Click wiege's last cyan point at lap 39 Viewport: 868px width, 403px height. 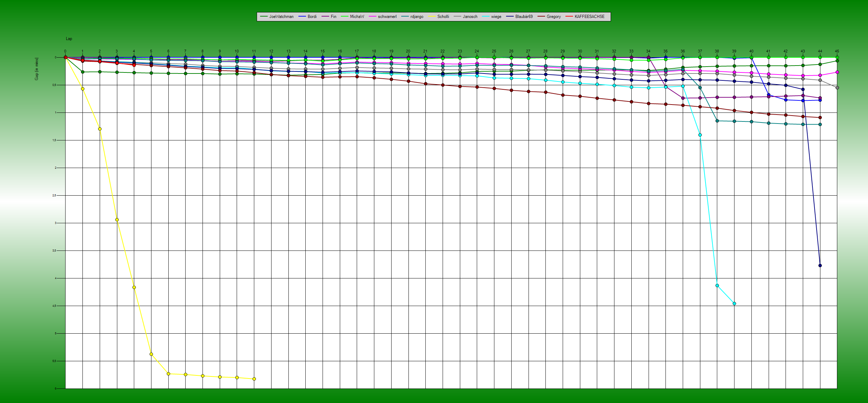click(734, 304)
